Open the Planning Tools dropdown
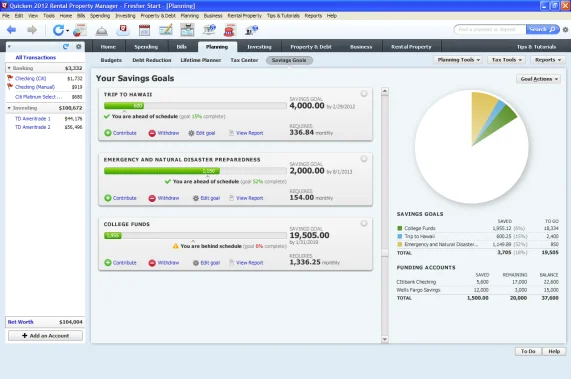Screen dimensions: 580x379 pos(458,60)
